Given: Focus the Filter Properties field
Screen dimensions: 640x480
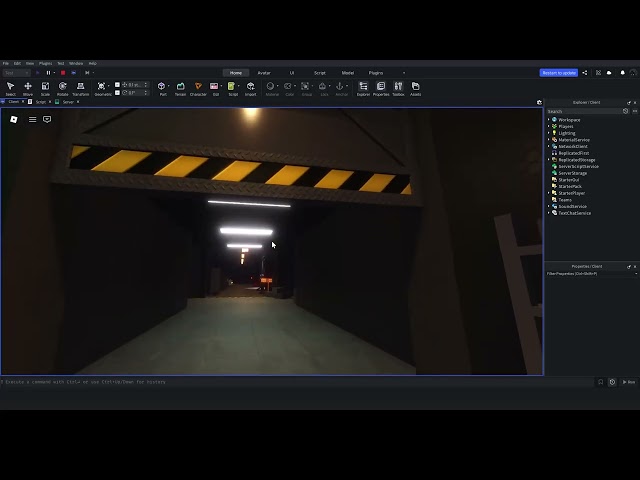Looking at the screenshot, I should pos(592,273).
